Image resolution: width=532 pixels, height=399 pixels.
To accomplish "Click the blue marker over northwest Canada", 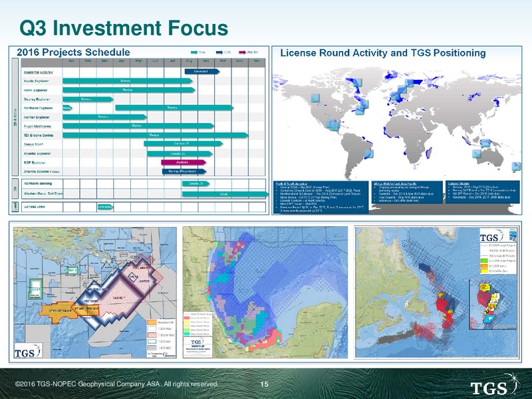I will [315, 98].
